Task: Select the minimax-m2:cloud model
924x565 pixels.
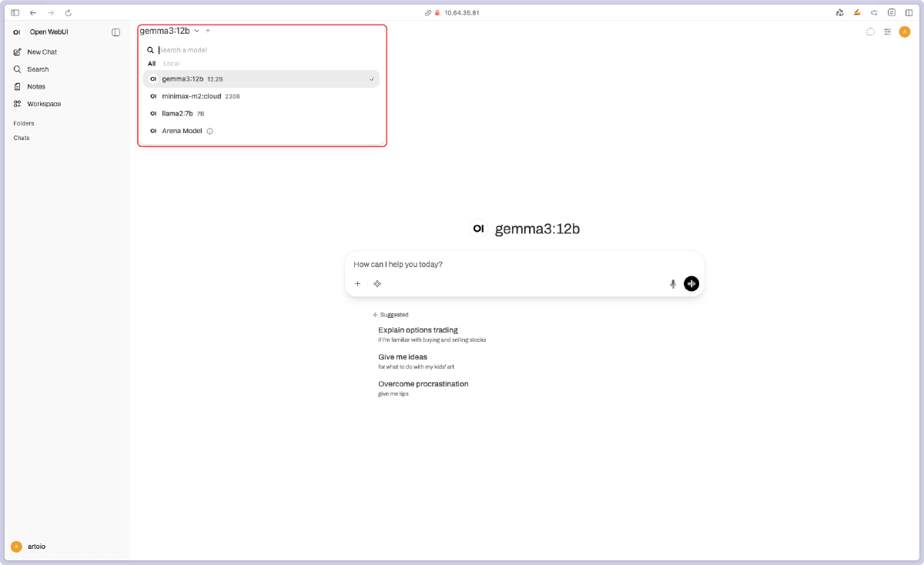Action: pos(191,96)
